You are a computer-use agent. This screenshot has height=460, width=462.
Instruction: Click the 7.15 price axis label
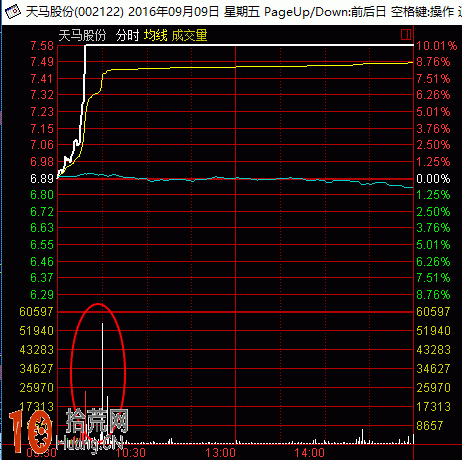tap(42, 128)
